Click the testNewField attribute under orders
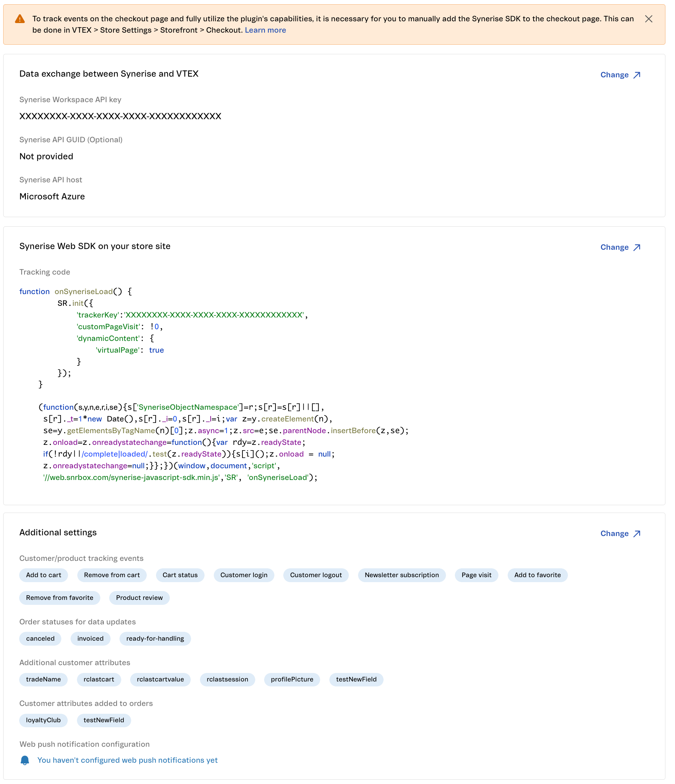Screen dimensions: 675x784 (104, 720)
